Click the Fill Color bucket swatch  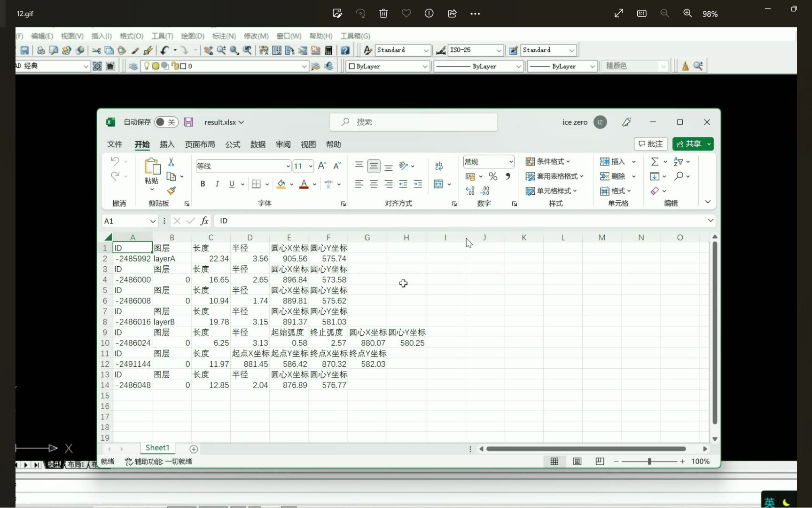[281, 184]
